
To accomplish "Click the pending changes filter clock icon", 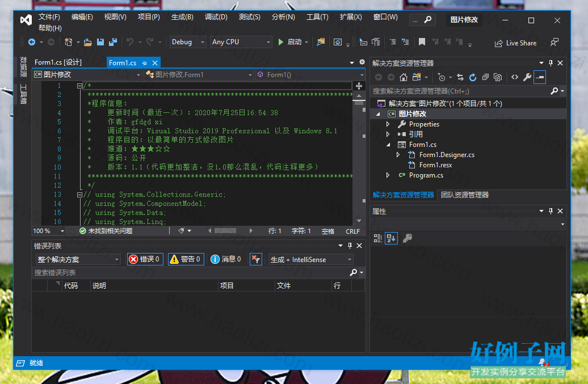I will coord(442,77).
